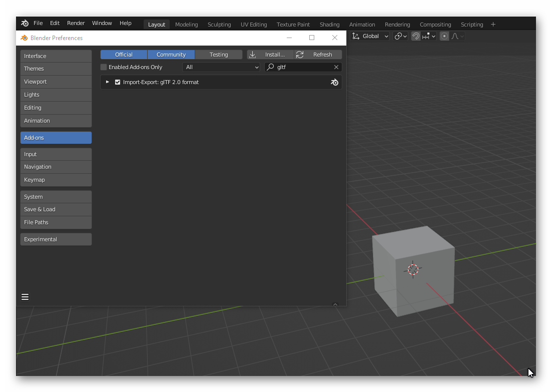Select the default cube in viewport

pos(413,270)
